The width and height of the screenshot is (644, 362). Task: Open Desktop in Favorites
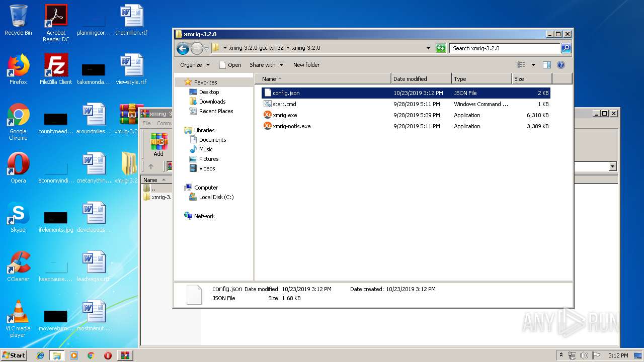point(204,92)
